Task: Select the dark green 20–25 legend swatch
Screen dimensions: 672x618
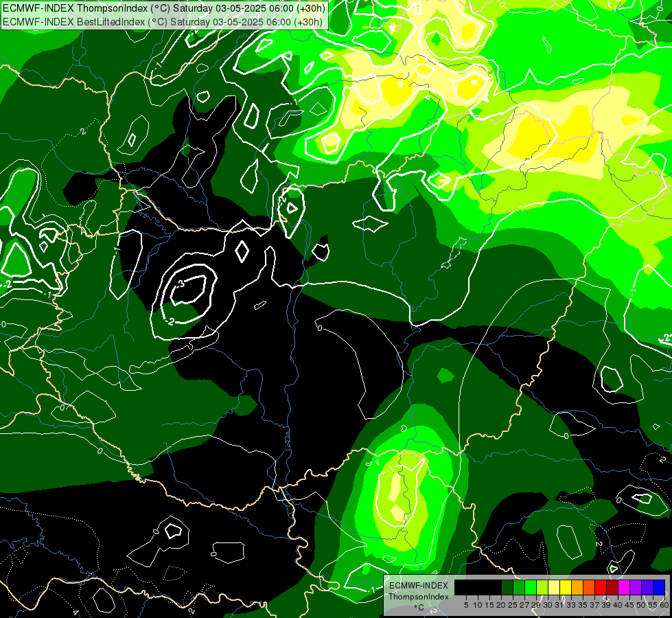Action: tap(507, 587)
